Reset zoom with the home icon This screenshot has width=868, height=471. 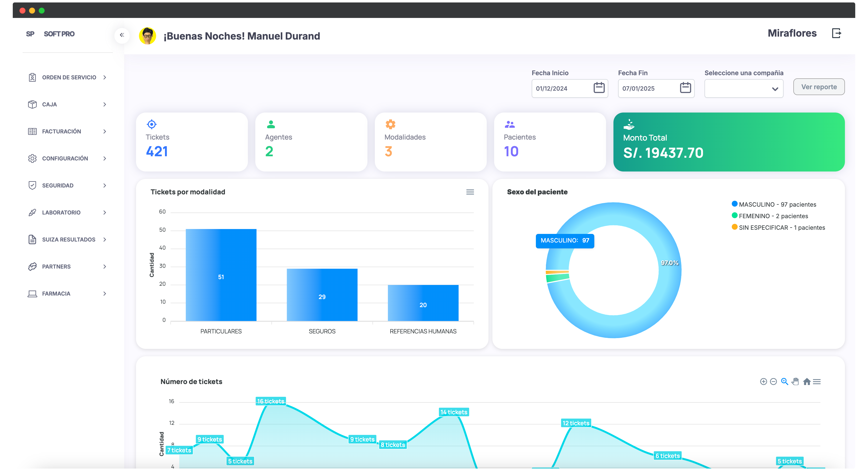tap(806, 381)
